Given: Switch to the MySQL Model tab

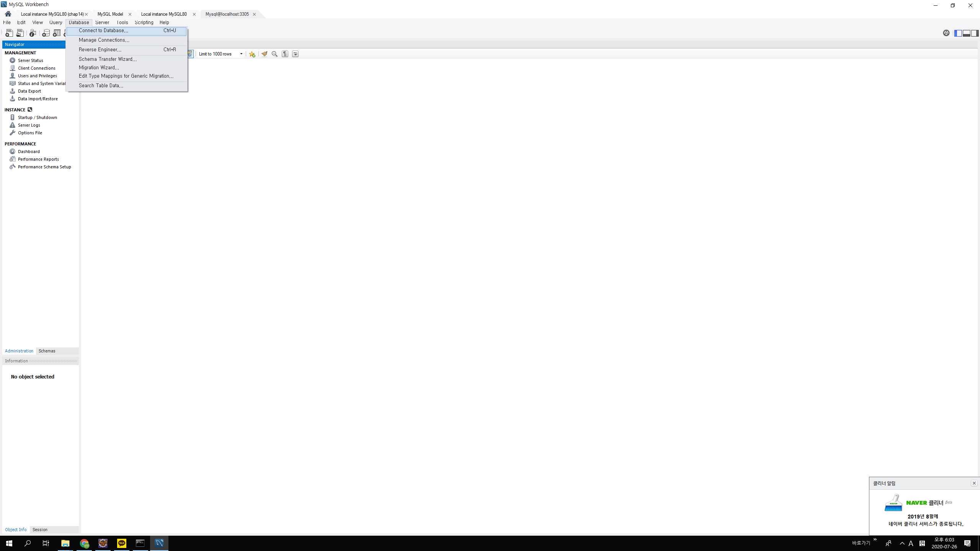Looking at the screenshot, I should tap(110, 14).
